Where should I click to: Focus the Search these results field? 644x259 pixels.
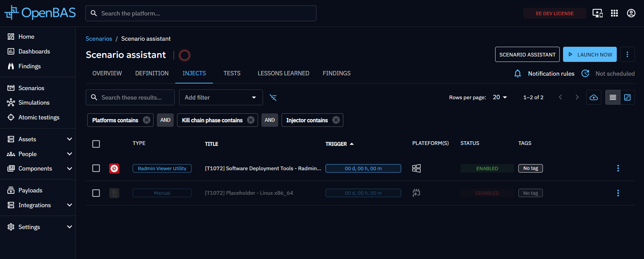pos(134,98)
